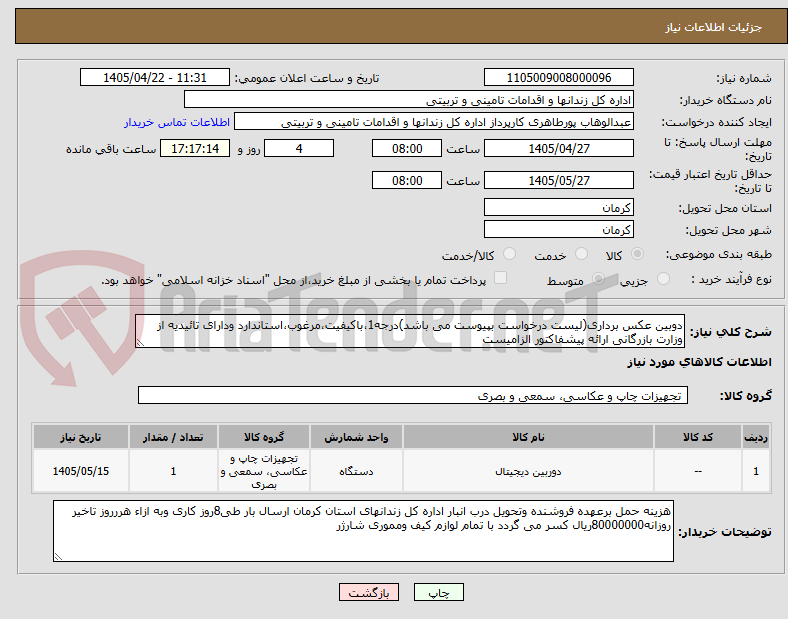Screen dimensions: 788x619
Task: Click the announcement date field 1405/04/22 - 11:31
Action: click(x=155, y=77)
